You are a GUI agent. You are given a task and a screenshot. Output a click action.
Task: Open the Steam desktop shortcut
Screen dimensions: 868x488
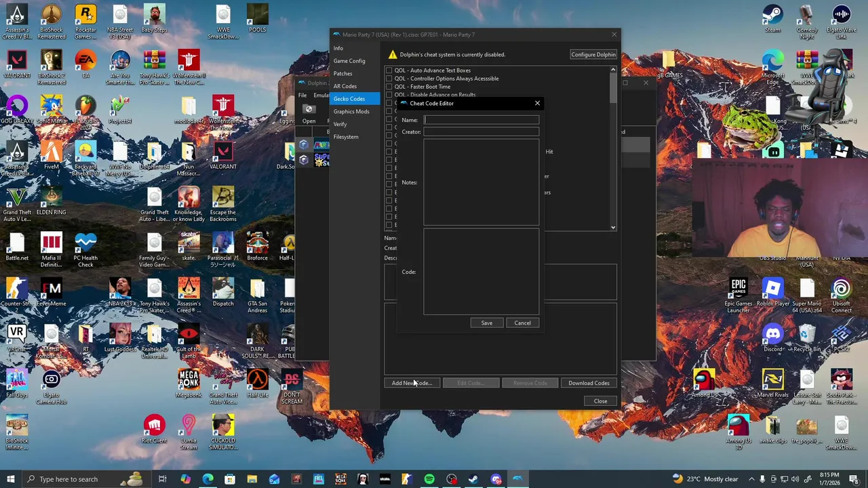772,19
